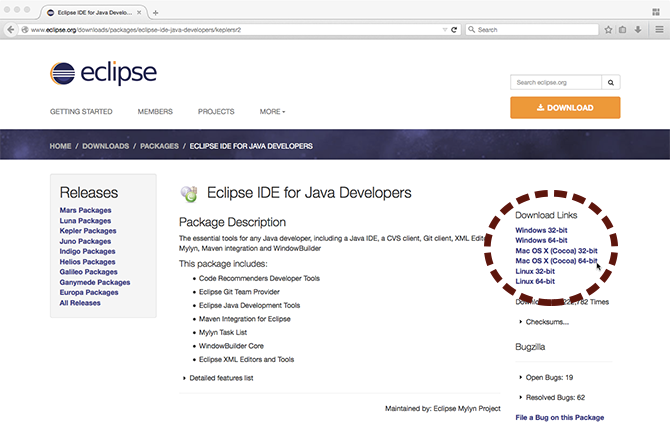Viewport: 670px width, 437px height.
Task: Go to HOME in the breadcrumb
Action: [x=60, y=146]
